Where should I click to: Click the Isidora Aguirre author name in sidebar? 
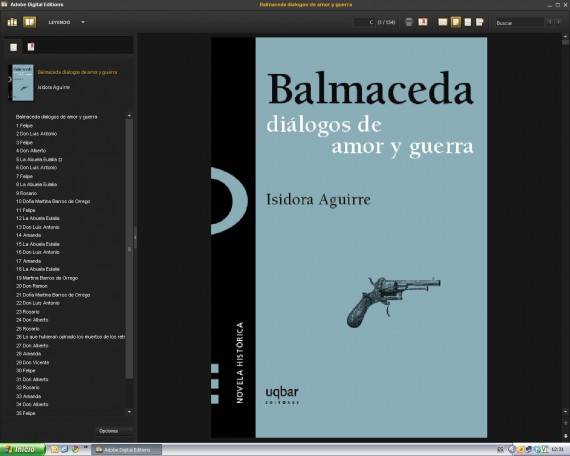(53, 87)
